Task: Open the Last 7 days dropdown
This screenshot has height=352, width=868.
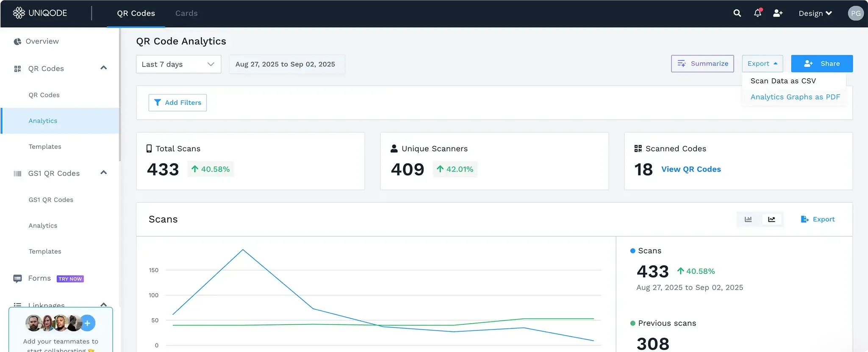Action: point(178,64)
